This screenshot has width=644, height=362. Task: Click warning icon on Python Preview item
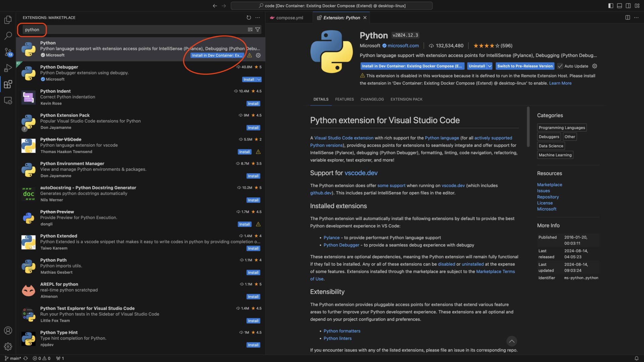(258, 224)
